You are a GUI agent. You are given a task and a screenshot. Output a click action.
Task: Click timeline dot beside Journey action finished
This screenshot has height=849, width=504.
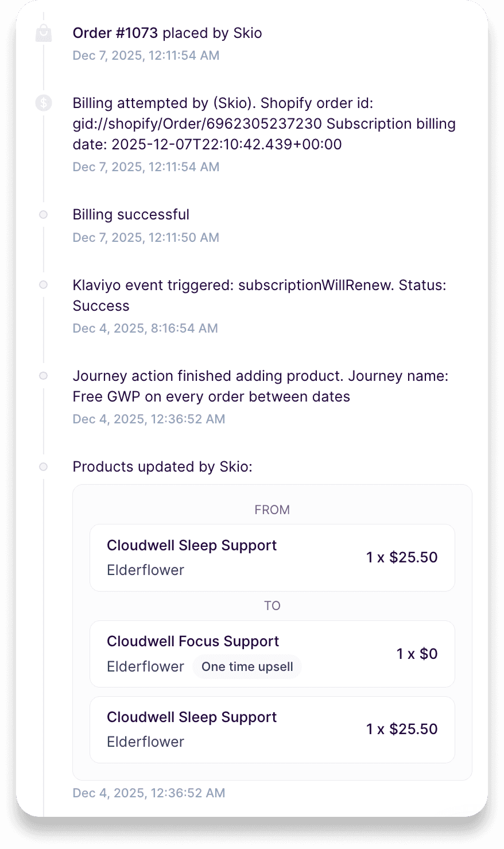point(44,376)
